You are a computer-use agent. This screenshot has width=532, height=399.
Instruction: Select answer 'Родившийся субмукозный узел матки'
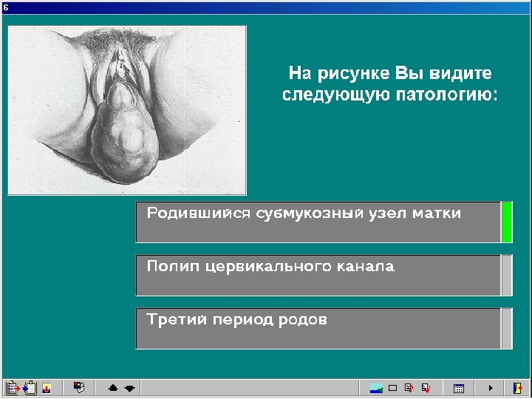(318, 222)
